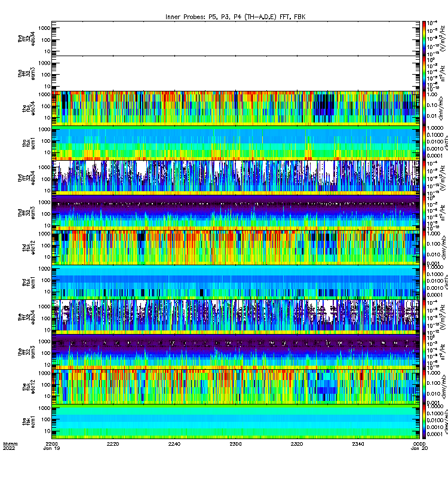Click the tha fbk scm1 spectrogram panel
This screenshot has width=448, height=478.
point(235,143)
